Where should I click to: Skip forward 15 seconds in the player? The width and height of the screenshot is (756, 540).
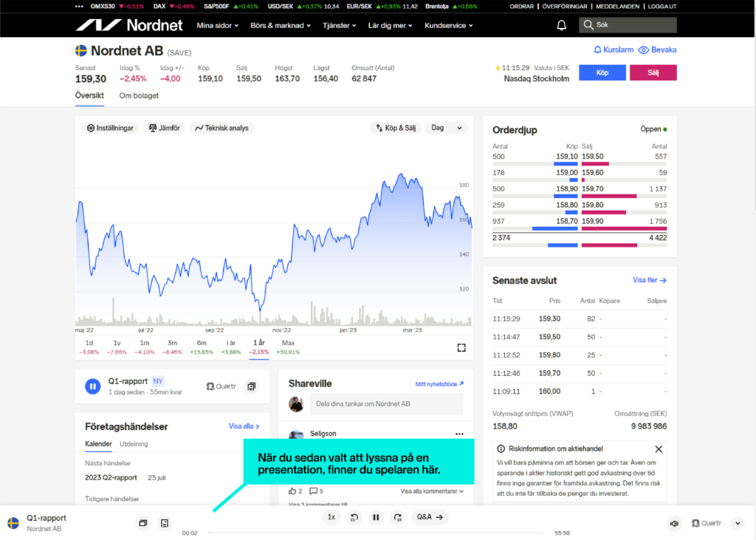398,517
